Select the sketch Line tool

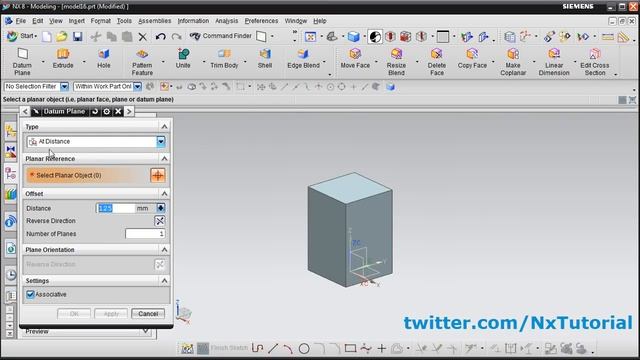coord(273,349)
